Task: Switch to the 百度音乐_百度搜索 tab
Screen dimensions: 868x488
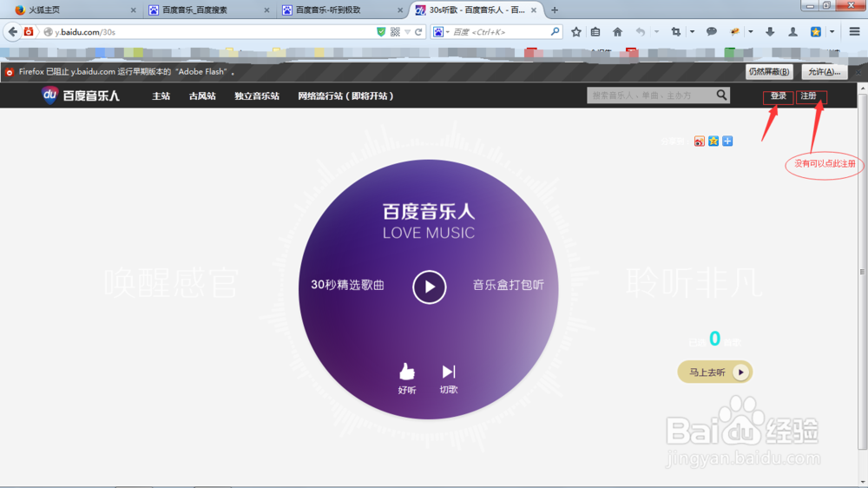Action: click(x=209, y=10)
